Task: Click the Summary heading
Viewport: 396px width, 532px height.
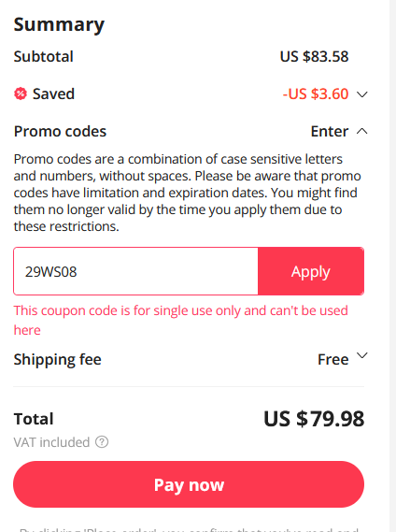Action: [59, 24]
